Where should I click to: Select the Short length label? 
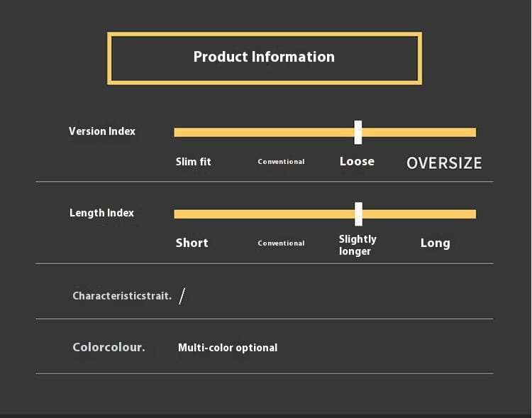tap(192, 243)
